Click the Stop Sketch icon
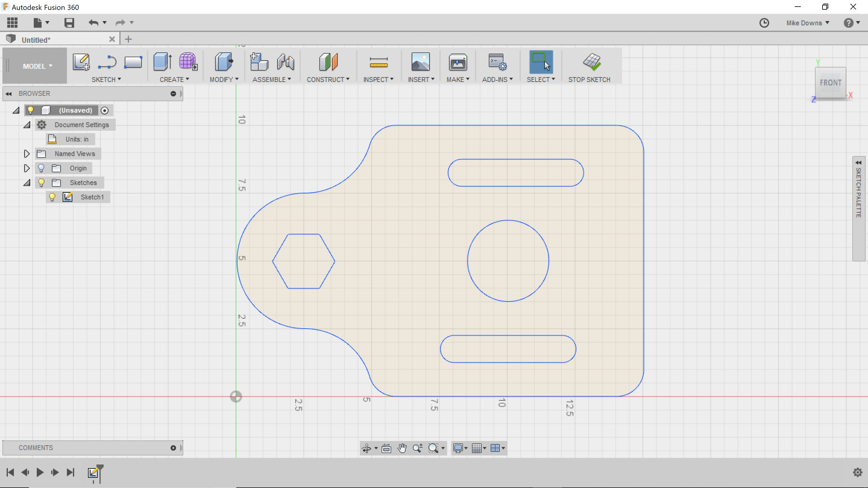Image resolution: width=868 pixels, height=488 pixels. coord(592,62)
